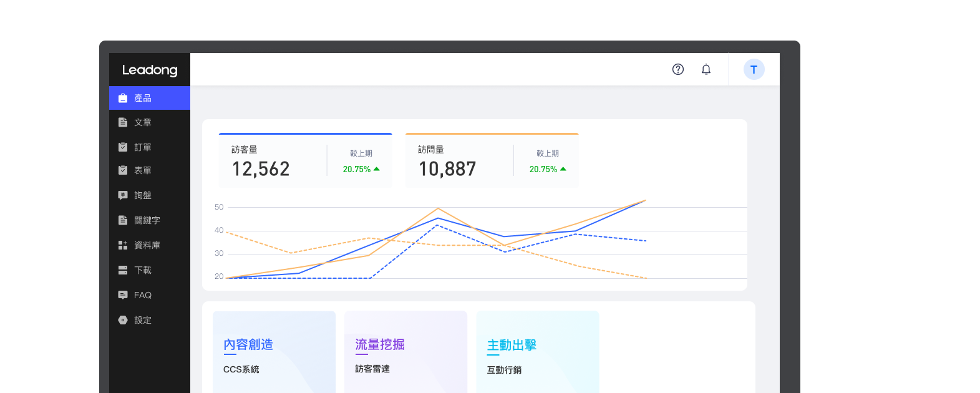Click the 20 axis label
The width and height of the screenshot is (980, 393).
(x=219, y=276)
